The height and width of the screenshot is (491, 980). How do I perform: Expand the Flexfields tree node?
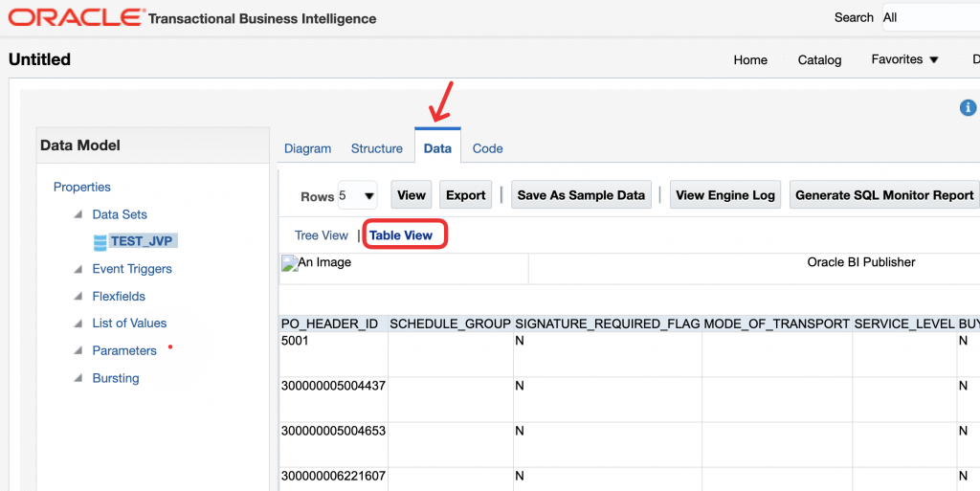pyautogui.click(x=78, y=297)
